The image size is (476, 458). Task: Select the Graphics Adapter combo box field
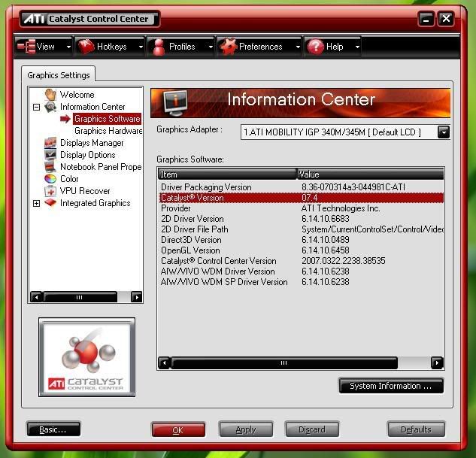[345, 132]
